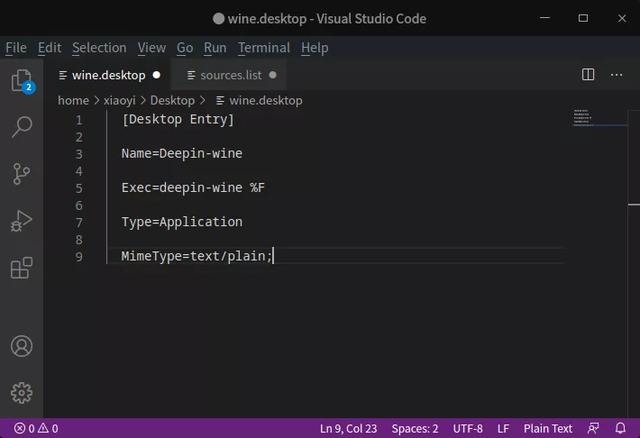Image resolution: width=640 pixels, height=438 pixels.
Task: Click the Desktop breadcrumb segment
Action: (x=172, y=100)
